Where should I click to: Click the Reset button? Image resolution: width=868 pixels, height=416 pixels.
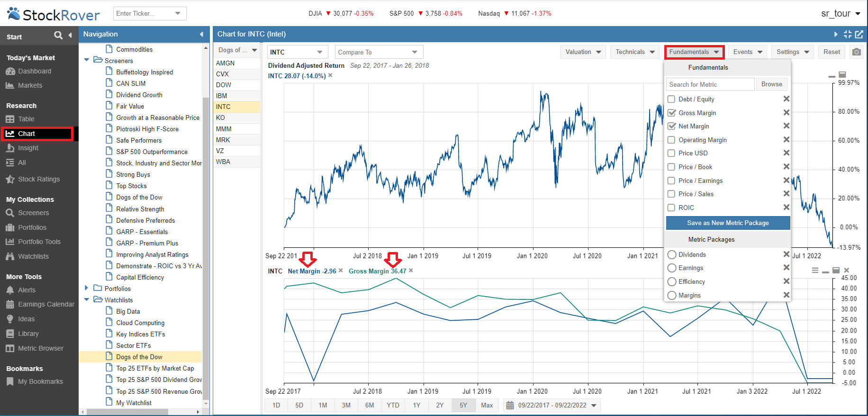pos(832,52)
